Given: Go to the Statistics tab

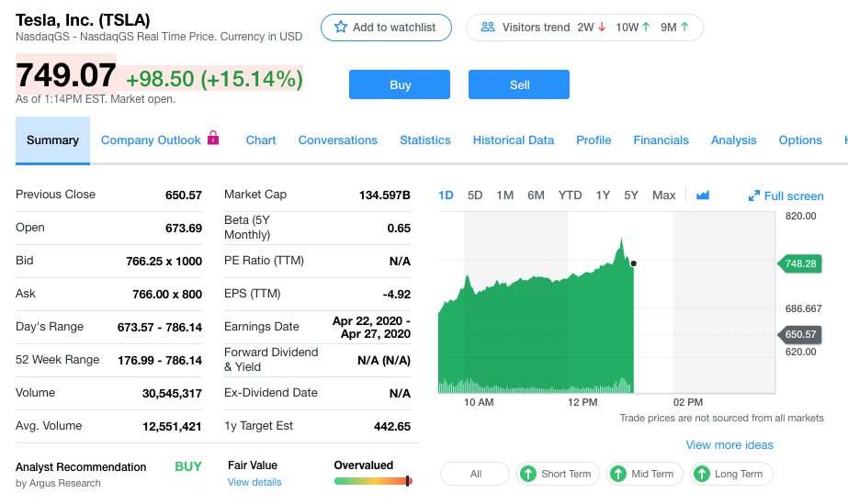Looking at the screenshot, I should coord(425,140).
